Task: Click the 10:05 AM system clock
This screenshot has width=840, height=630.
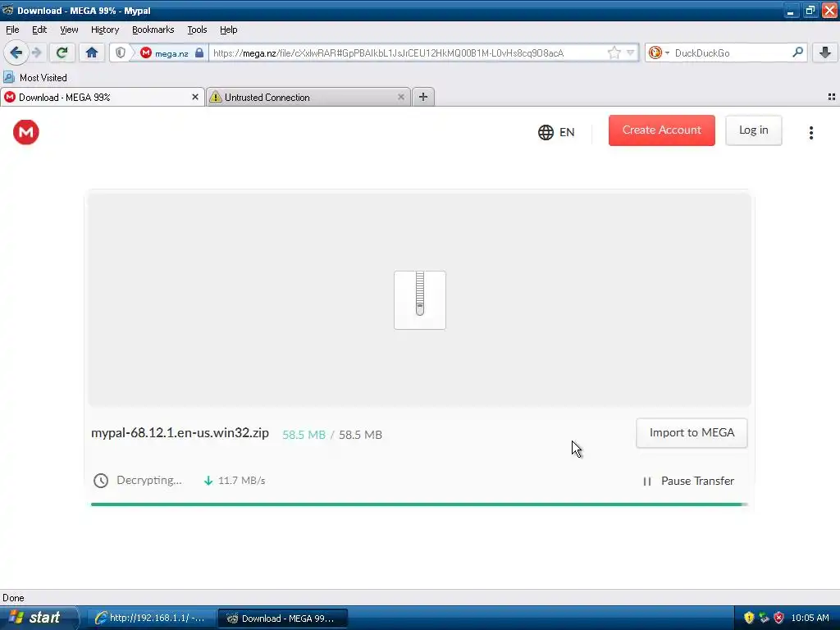Action: pyautogui.click(x=810, y=618)
